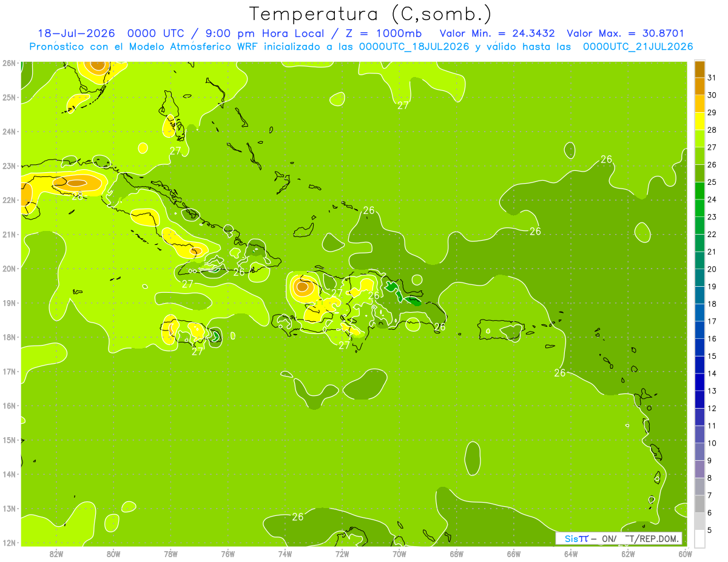Select the dark blue colorbar segment between 13 and 14
This screenshot has height=562, width=728.
coord(699,382)
